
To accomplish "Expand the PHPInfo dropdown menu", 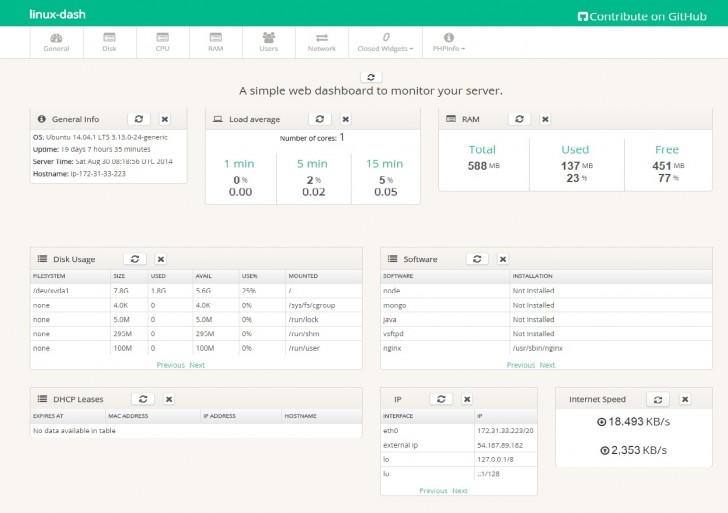I will click(449, 42).
